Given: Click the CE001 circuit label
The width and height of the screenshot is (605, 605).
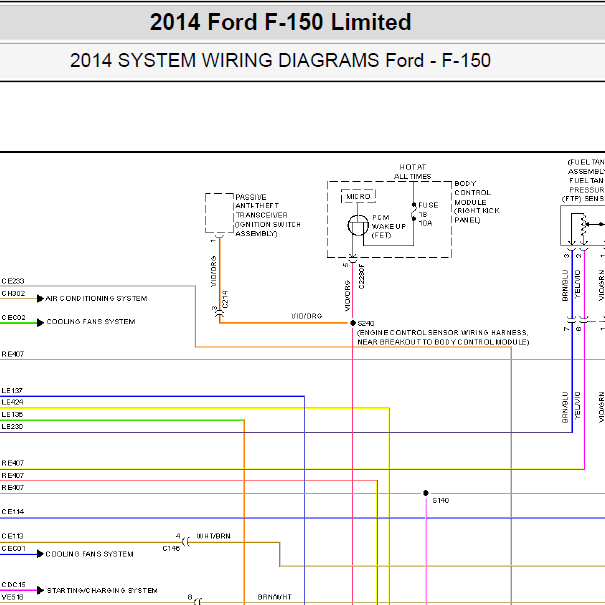Looking at the screenshot, I should click(x=13, y=548).
